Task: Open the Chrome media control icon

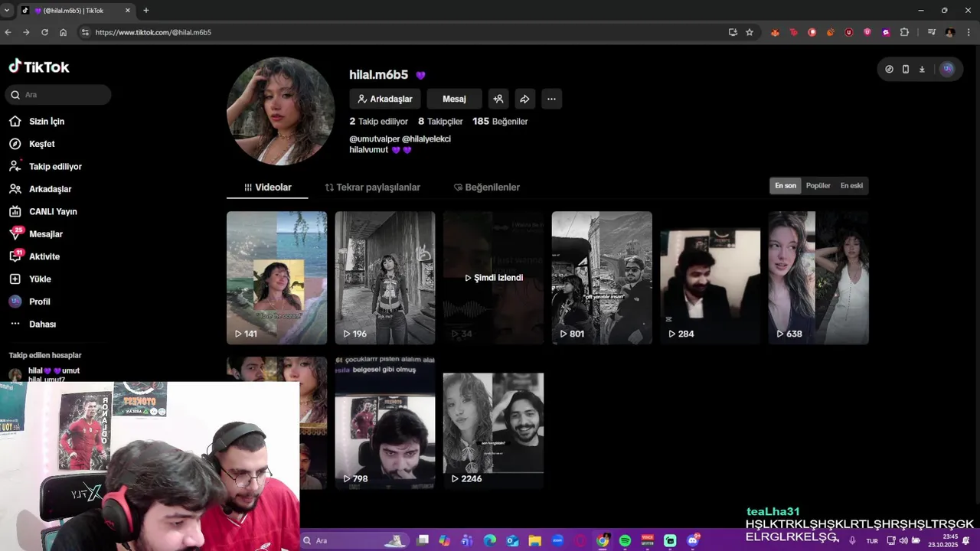Action: (932, 32)
